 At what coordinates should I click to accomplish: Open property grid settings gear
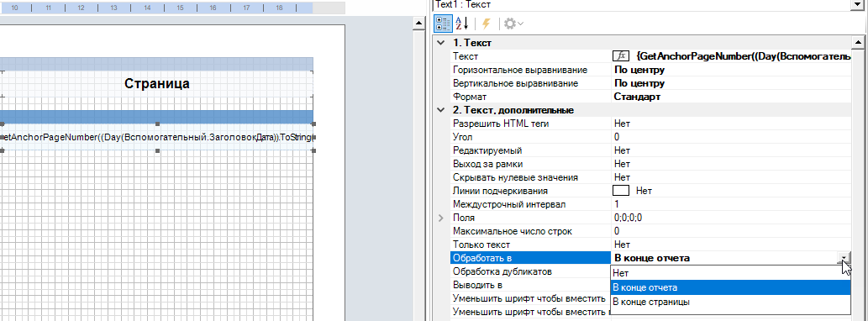click(x=513, y=24)
